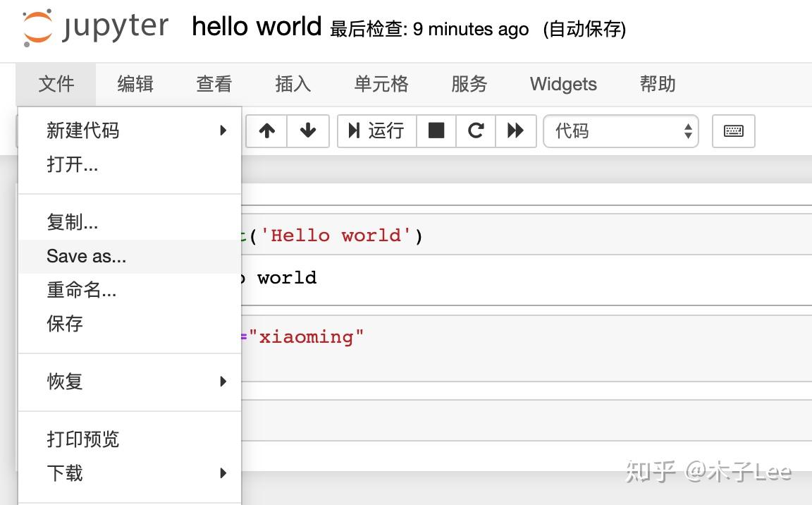Open the cell type dropdown showing 代码
The height and width of the screenshot is (505, 812).
[x=620, y=131]
